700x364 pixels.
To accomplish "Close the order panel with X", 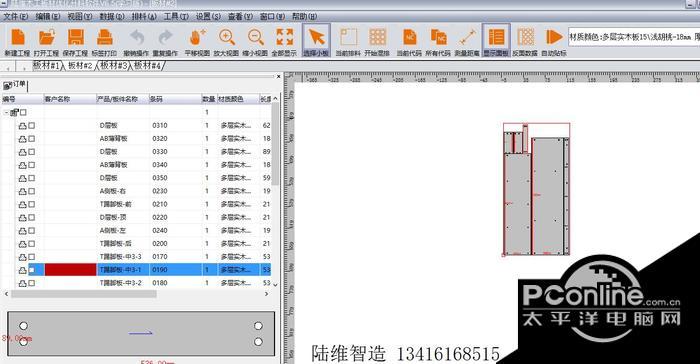I will [279, 77].
